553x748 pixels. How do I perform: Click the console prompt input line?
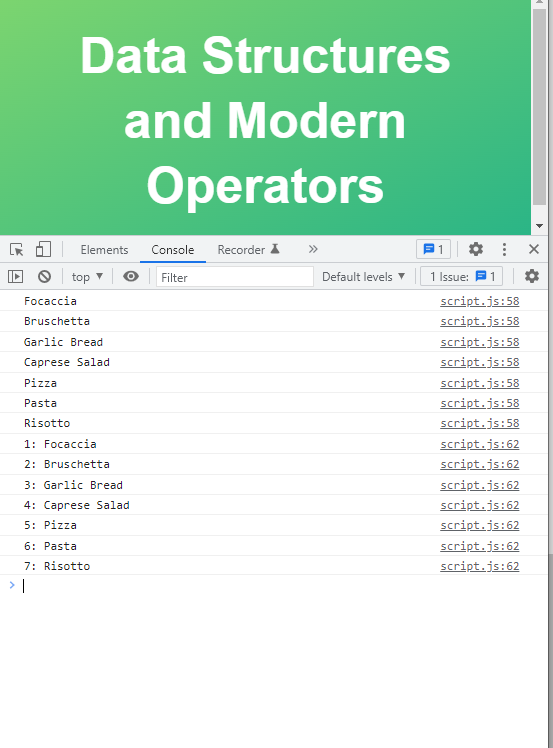[x=284, y=585]
